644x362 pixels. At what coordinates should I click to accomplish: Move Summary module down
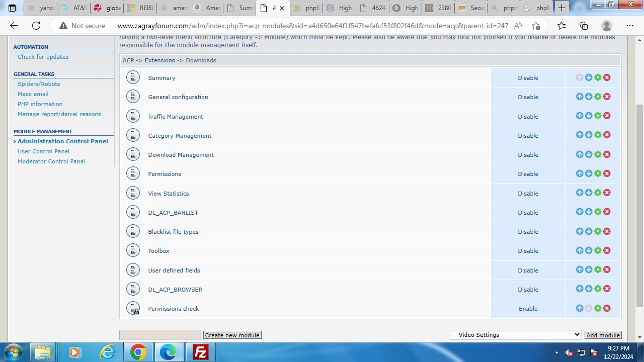(x=589, y=77)
